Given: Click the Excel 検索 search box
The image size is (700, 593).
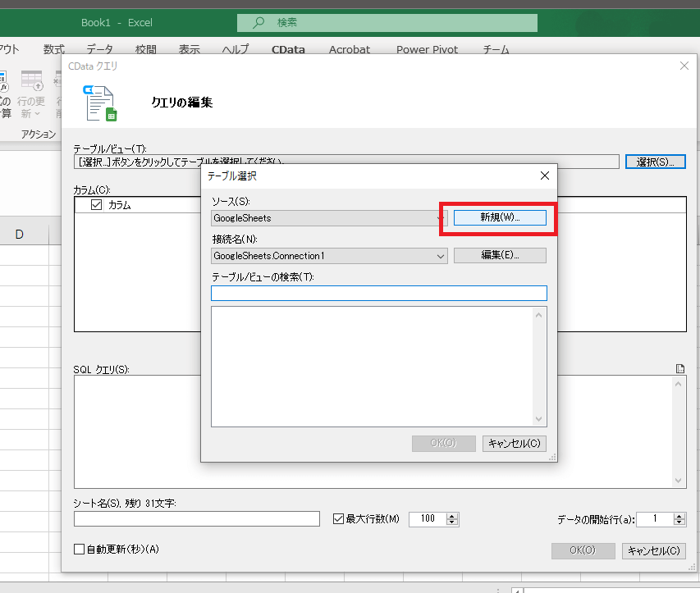Looking at the screenshot, I should click(x=387, y=23).
